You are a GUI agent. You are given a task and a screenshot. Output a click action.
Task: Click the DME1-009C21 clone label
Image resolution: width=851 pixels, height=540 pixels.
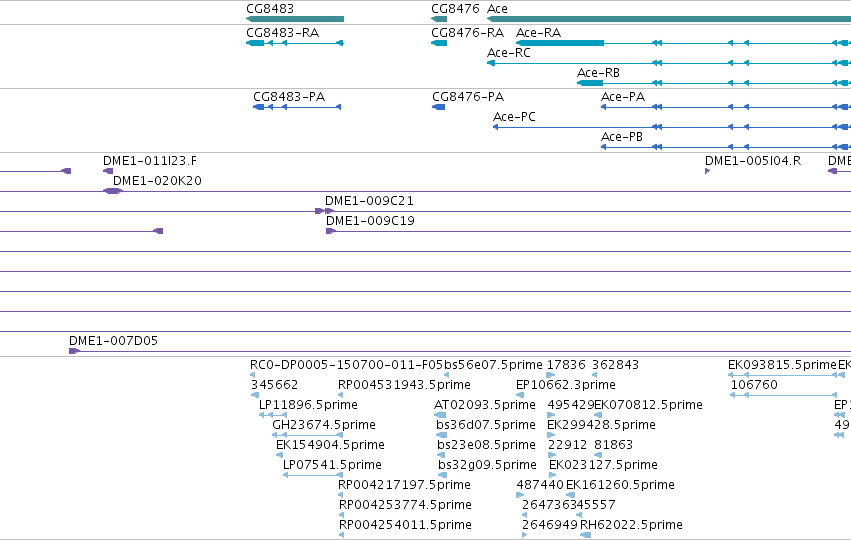click(x=369, y=201)
